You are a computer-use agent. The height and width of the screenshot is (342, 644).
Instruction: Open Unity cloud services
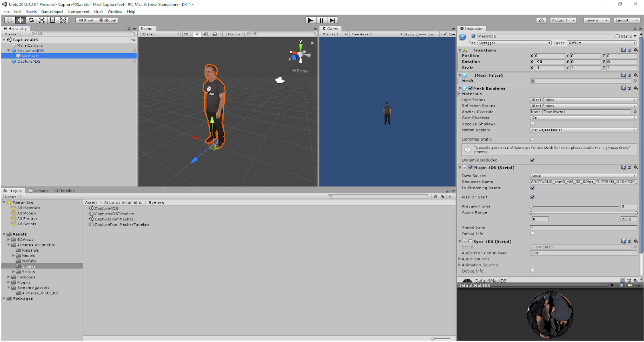541,20
